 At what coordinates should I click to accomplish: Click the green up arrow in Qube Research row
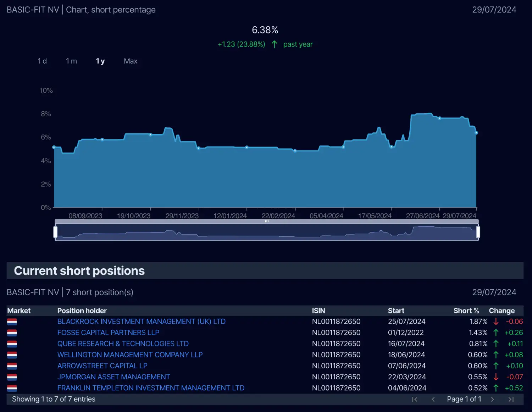point(496,344)
